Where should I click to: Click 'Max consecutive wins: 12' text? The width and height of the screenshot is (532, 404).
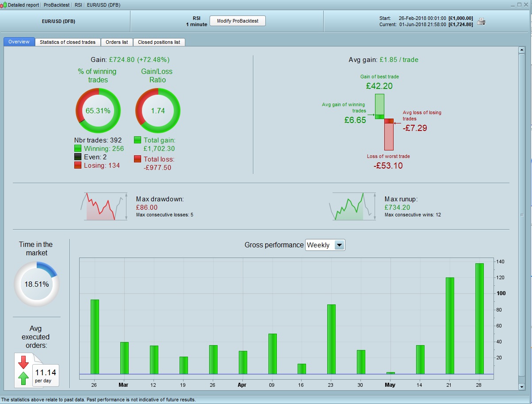point(413,215)
